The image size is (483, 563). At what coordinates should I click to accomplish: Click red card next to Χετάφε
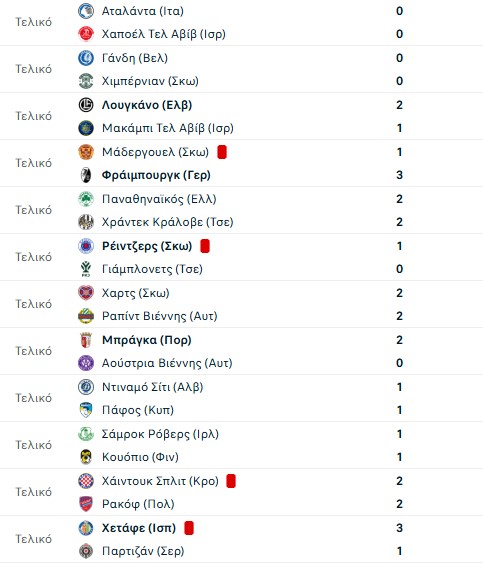(189, 528)
